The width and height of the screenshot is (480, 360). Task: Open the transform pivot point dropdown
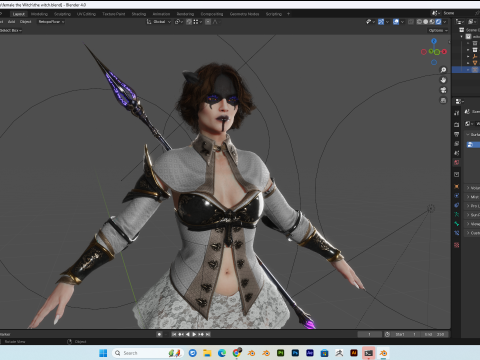[x=179, y=22]
